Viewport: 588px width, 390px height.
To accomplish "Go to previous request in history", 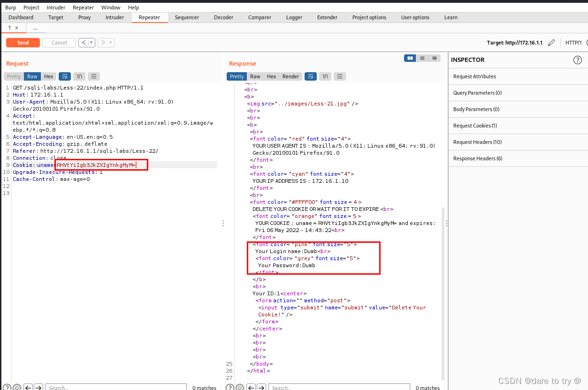I will pyautogui.click(x=84, y=43).
